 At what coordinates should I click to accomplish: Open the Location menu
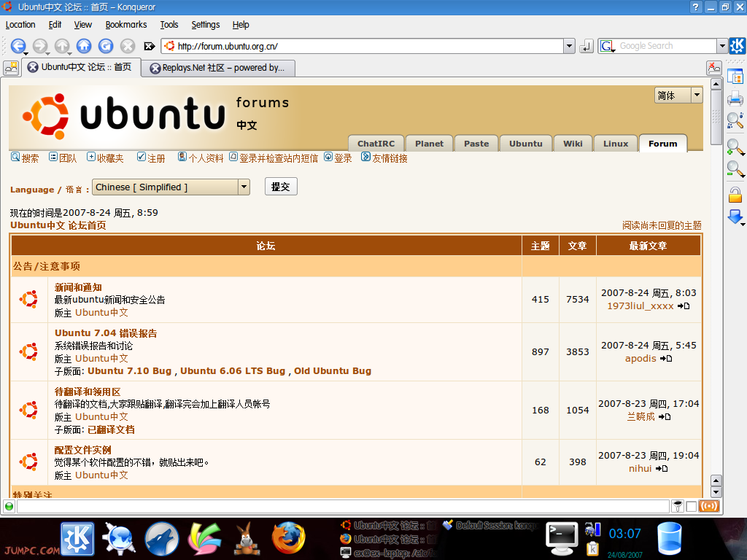click(20, 25)
